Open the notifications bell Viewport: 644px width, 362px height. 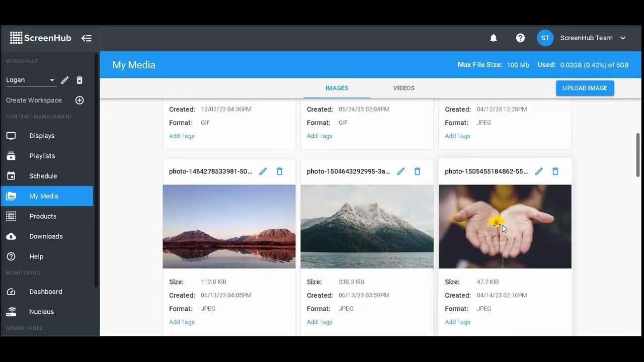494,38
